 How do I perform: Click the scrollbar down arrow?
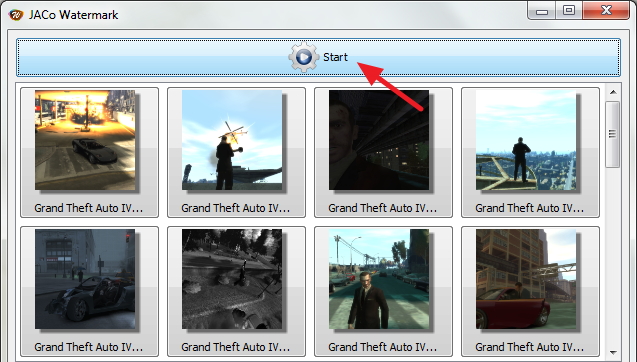click(x=613, y=353)
